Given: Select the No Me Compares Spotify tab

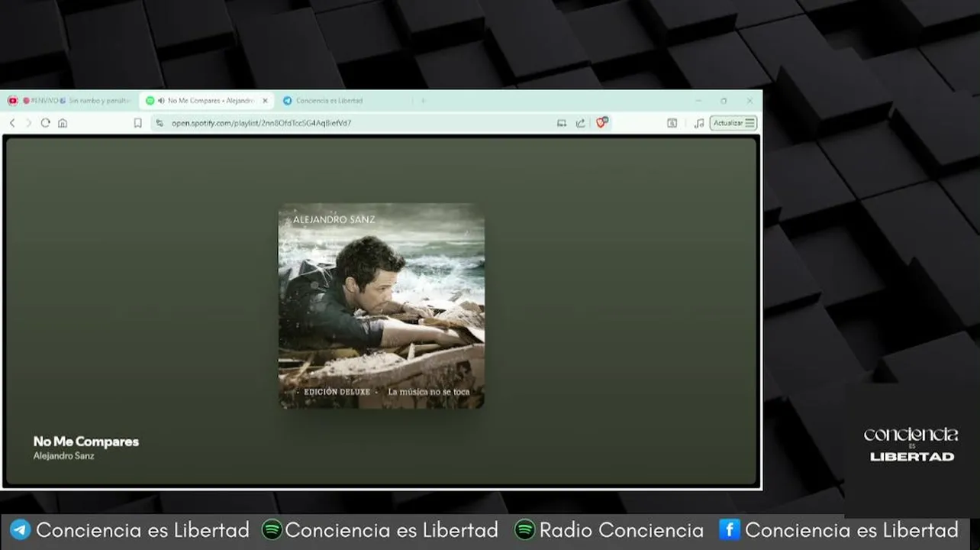Looking at the screenshot, I should [206, 101].
